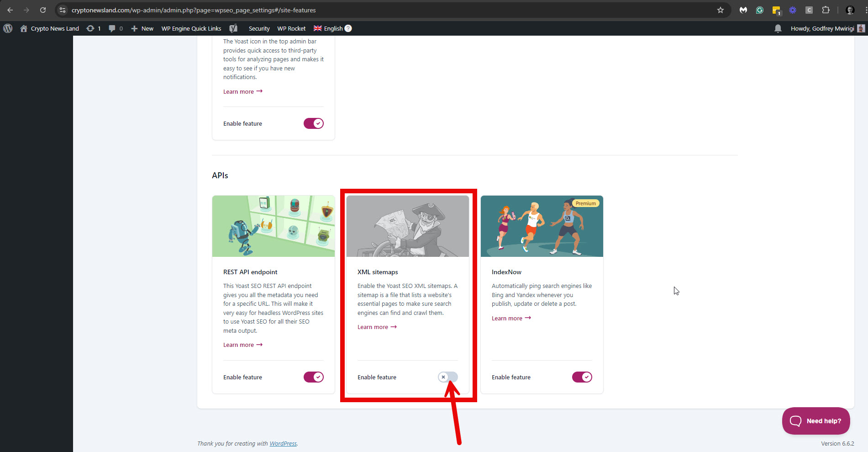Click the REST API endpoint robot illustration
This screenshot has width=868, height=452.
coord(274,226)
